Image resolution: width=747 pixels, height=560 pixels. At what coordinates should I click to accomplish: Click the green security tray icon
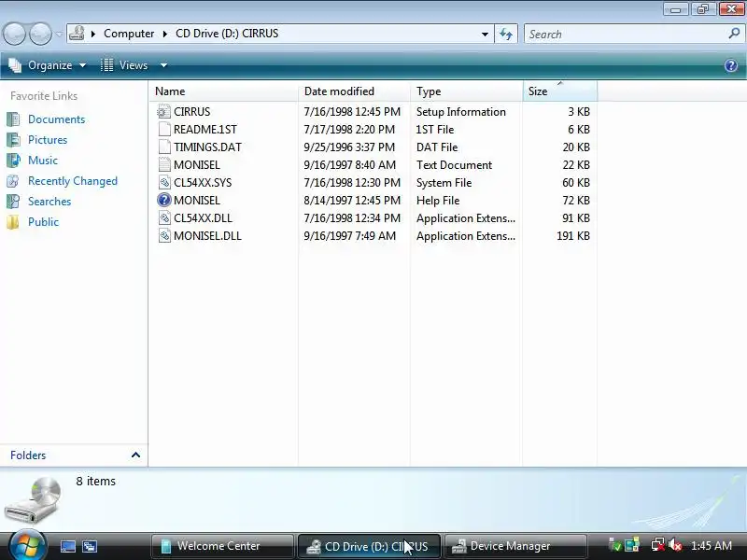point(615,545)
